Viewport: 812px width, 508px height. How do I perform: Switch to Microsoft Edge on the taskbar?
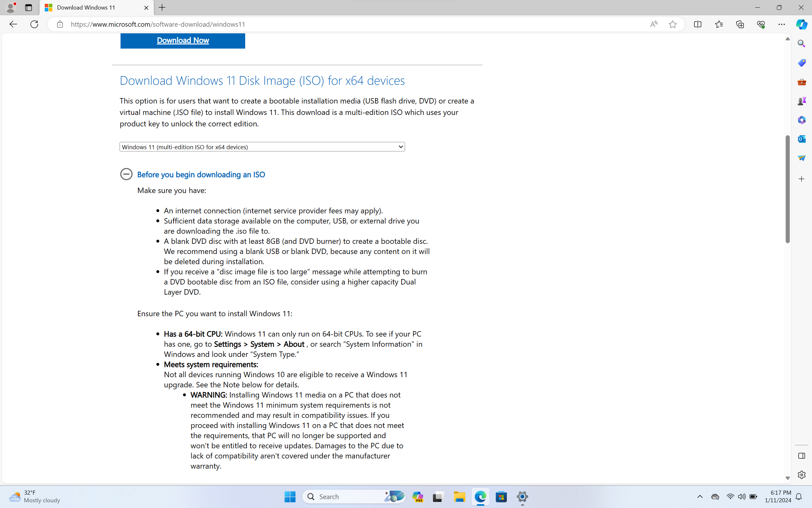480,497
